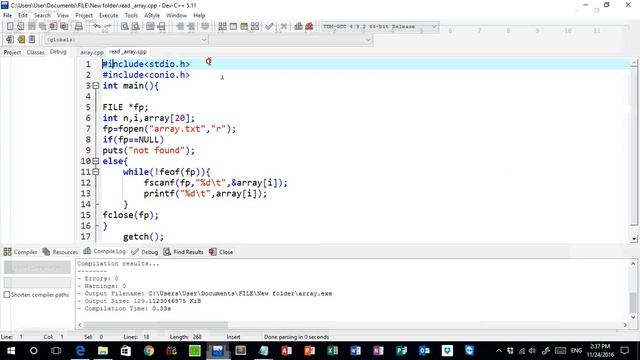Image resolution: width=640 pixels, height=360 pixels.
Task: Show the Find Results tab
Action: tap(184, 252)
